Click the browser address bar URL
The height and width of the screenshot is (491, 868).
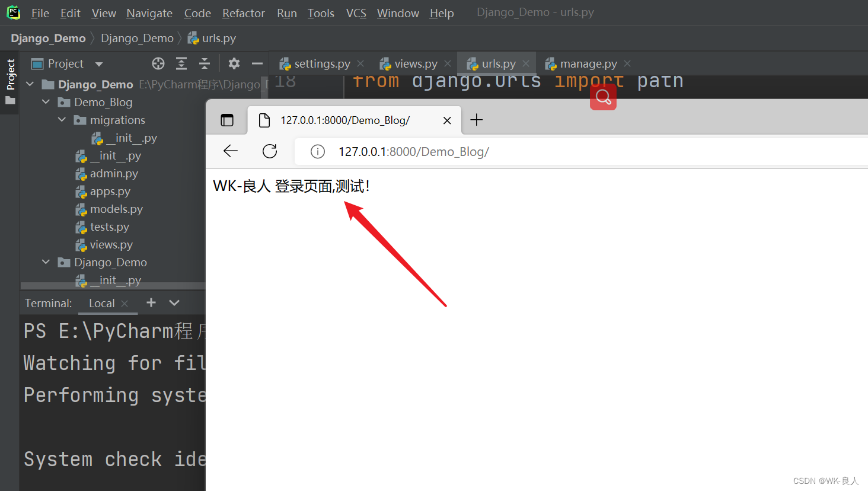[414, 152]
